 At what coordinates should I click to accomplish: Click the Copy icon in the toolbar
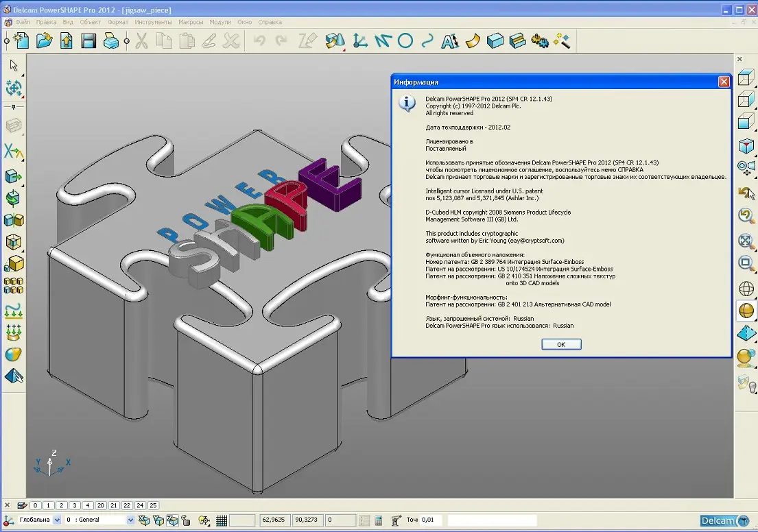click(165, 40)
